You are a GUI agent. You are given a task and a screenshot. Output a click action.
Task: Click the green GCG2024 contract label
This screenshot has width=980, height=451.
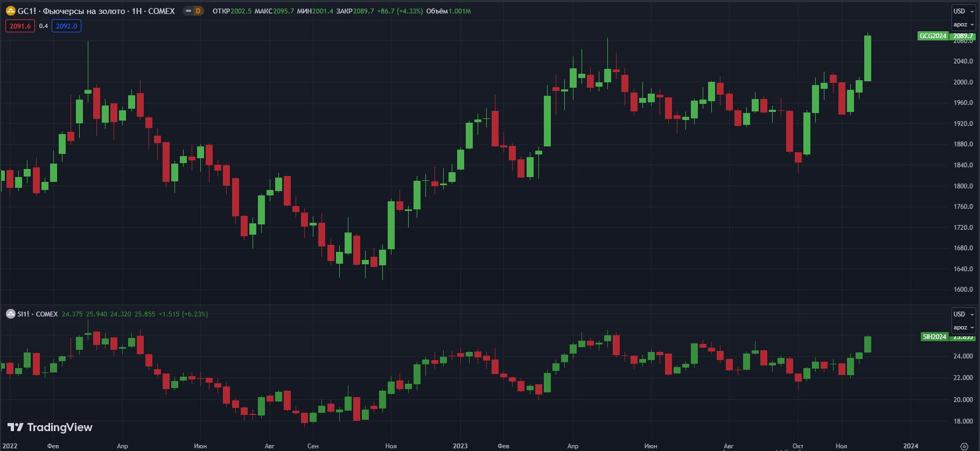tap(933, 36)
